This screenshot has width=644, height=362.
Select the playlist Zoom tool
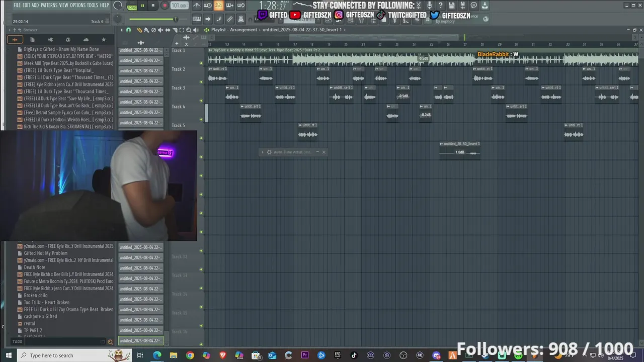[189, 30]
